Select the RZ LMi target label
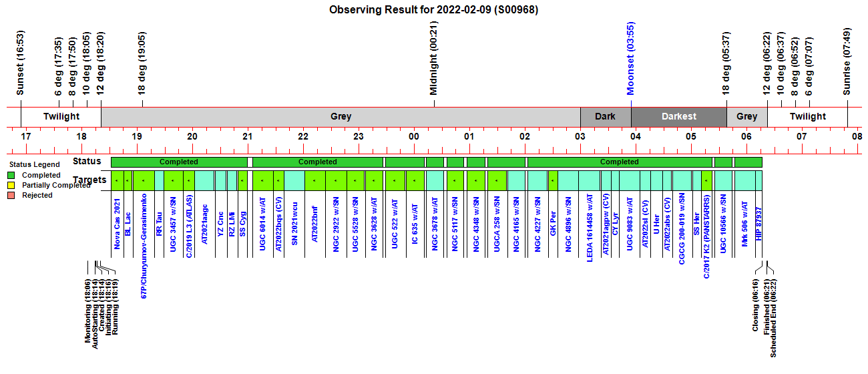This screenshot has height=374, width=868. pos(232,224)
